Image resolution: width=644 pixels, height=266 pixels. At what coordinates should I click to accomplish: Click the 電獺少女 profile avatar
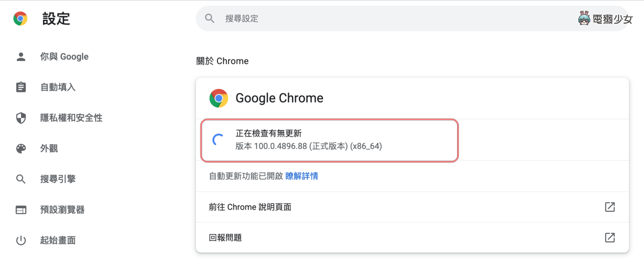584,18
